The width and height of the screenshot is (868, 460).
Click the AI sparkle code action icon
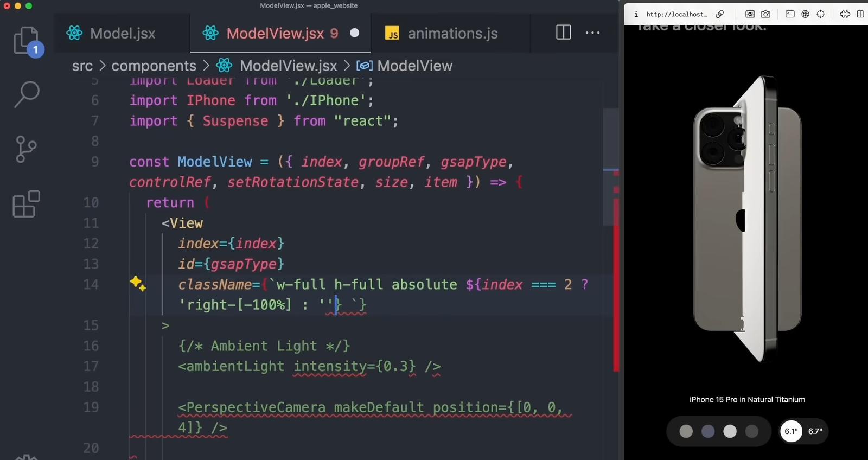coord(137,283)
